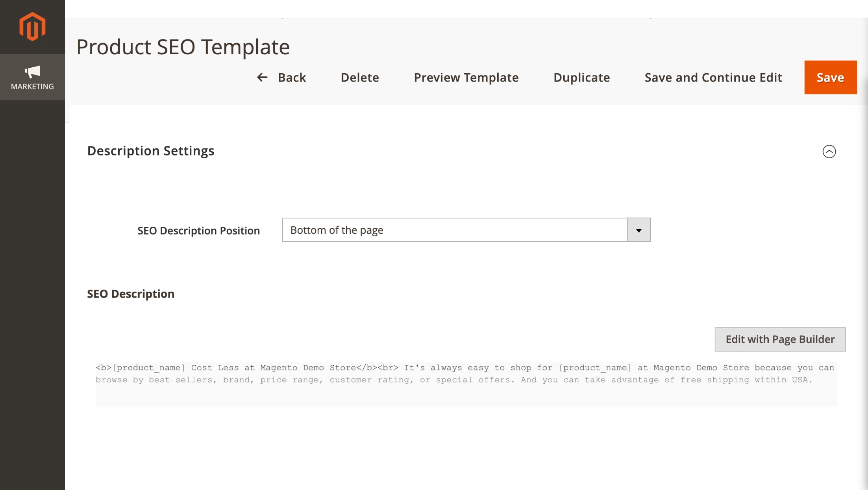Screen dimensions: 868x490
Task: Open the Marketing megaphone icon in the sidebar
Action: 32,72
